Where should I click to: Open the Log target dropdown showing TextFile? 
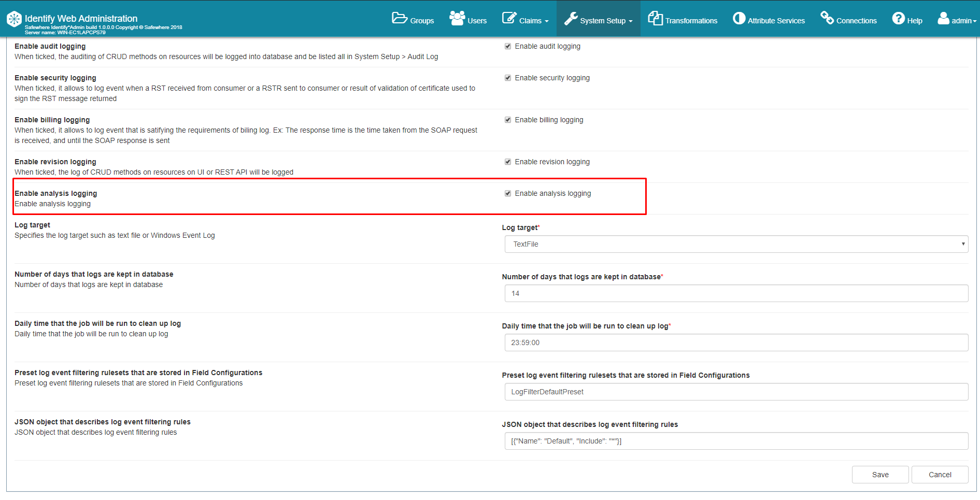(x=736, y=244)
